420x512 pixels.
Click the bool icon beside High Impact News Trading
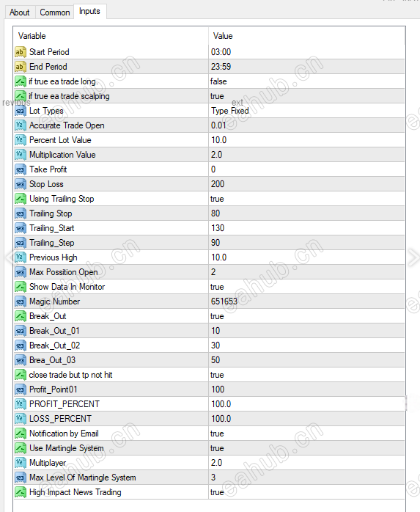click(x=21, y=492)
